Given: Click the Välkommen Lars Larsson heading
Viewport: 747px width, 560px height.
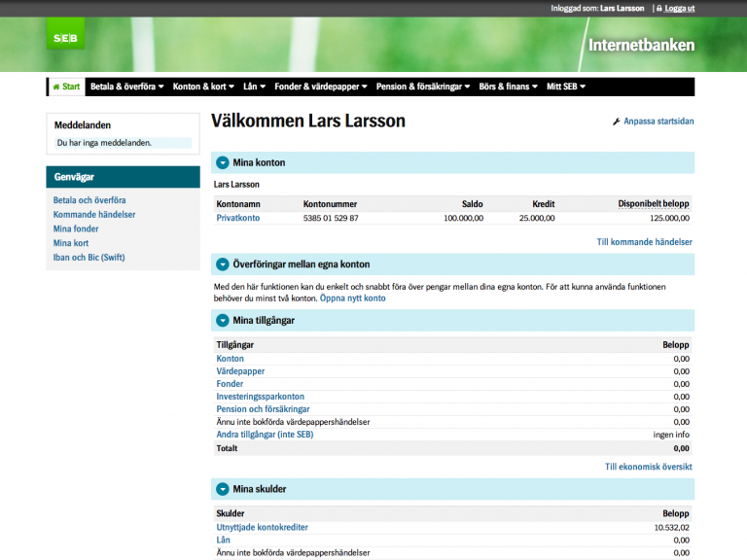Looking at the screenshot, I should pyautogui.click(x=308, y=121).
